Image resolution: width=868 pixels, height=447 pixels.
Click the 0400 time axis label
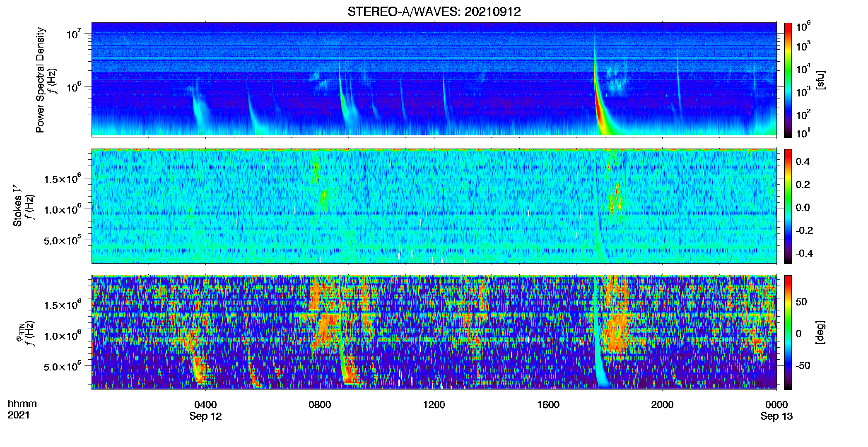click(205, 405)
